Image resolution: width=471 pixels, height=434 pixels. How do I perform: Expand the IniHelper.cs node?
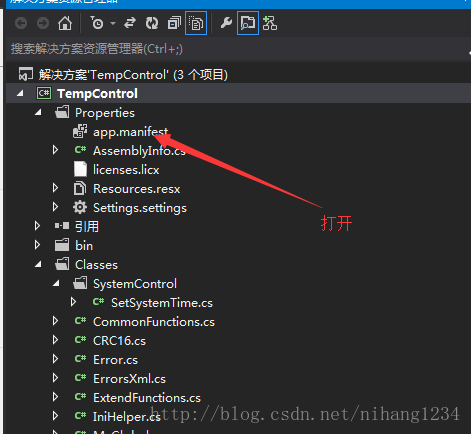point(55,416)
